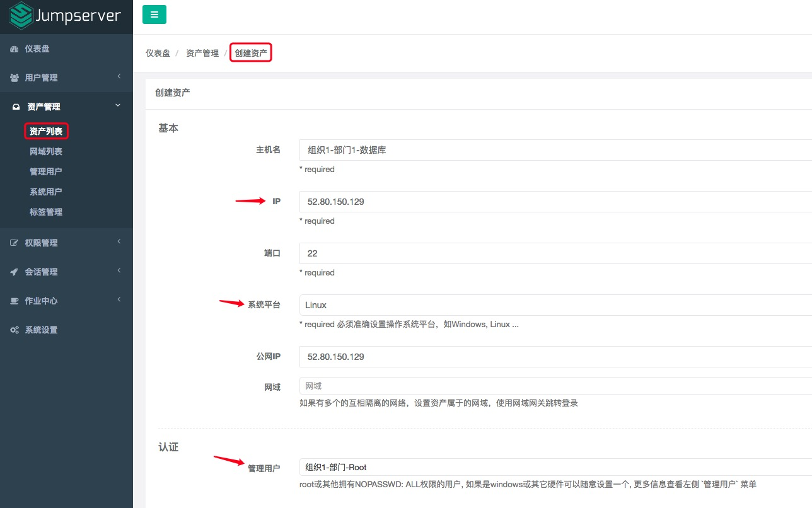Click the 认证 section heading
The width and height of the screenshot is (812, 508).
pos(168,447)
